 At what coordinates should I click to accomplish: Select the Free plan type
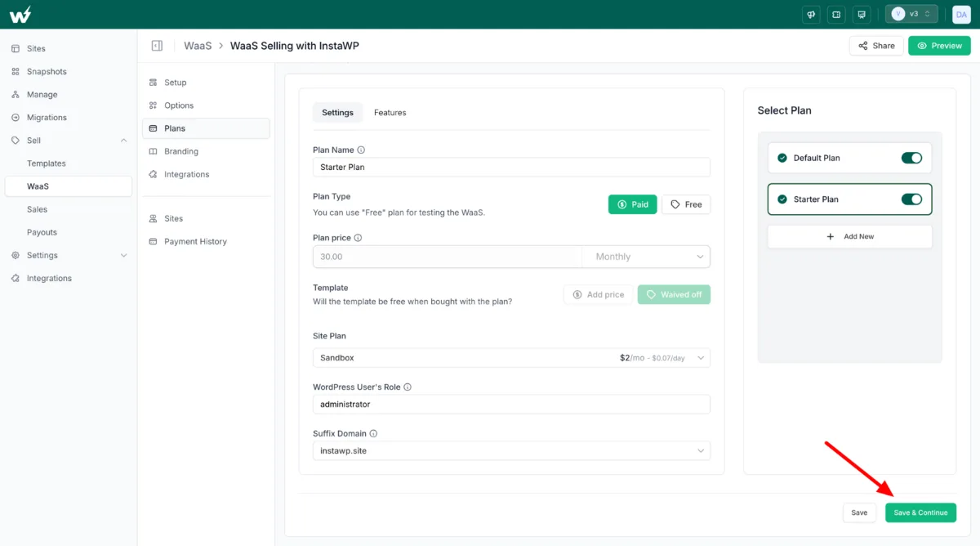click(686, 204)
